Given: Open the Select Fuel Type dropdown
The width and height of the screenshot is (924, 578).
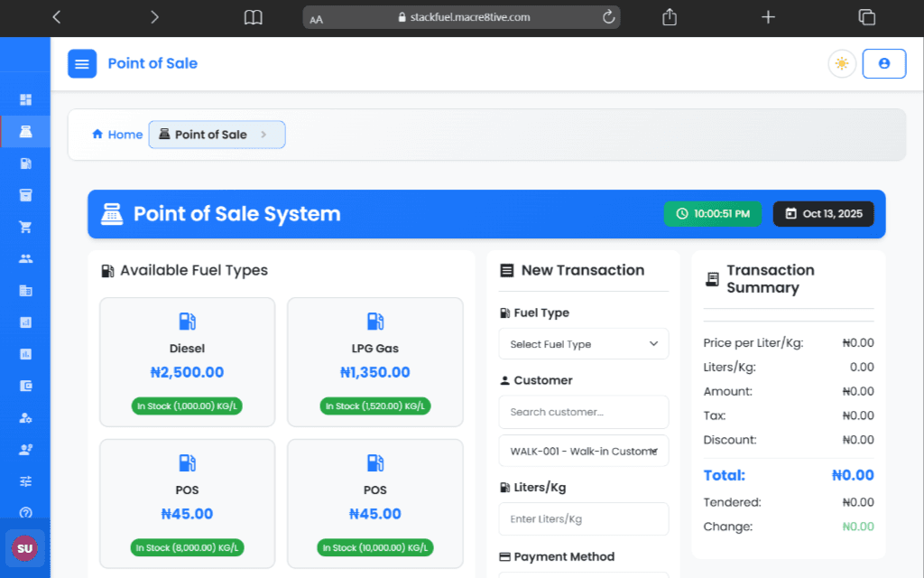Looking at the screenshot, I should [x=584, y=344].
